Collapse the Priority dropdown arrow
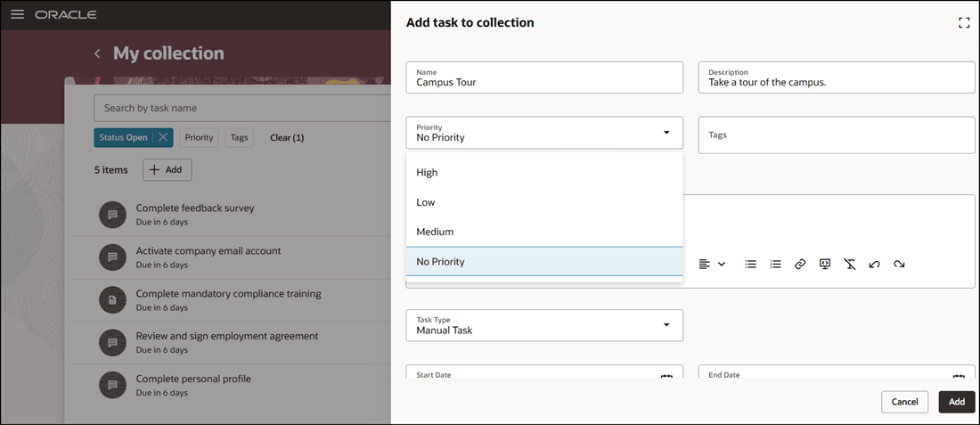This screenshot has width=980, height=425. (x=666, y=133)
